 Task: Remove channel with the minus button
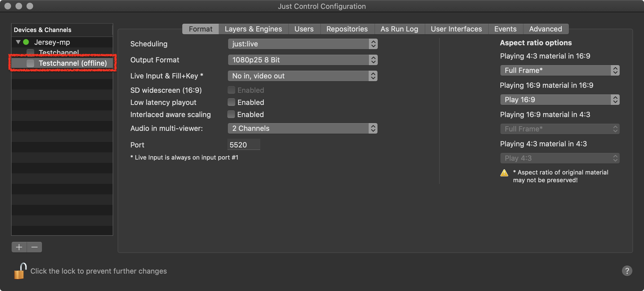click(x=35, y=247)
